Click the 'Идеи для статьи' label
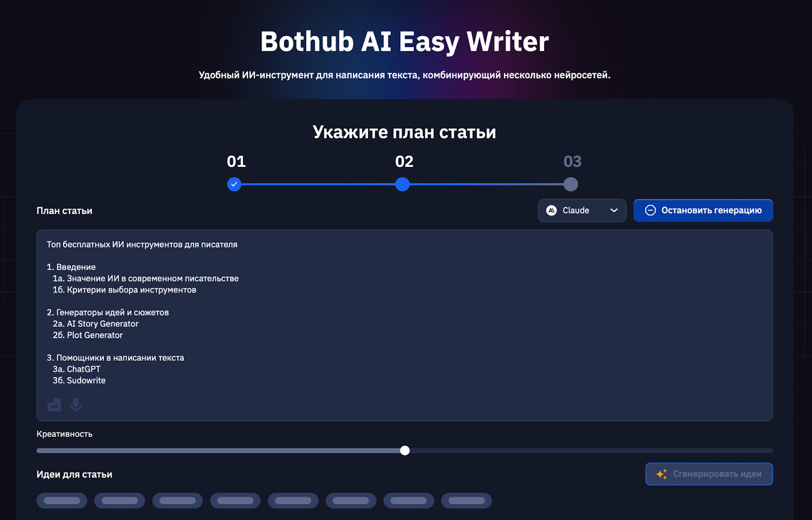The image size is (812, 520). [75, 474]
